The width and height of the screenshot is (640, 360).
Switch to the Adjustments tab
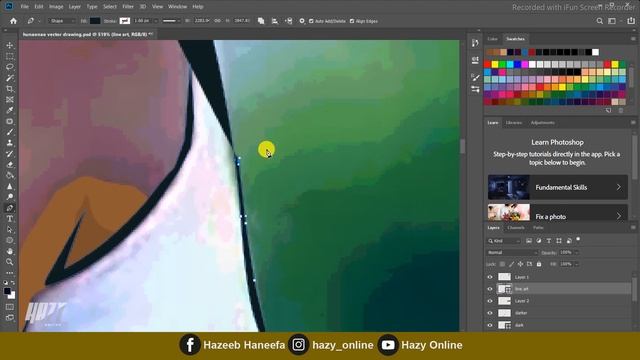(x=542, y=123)
